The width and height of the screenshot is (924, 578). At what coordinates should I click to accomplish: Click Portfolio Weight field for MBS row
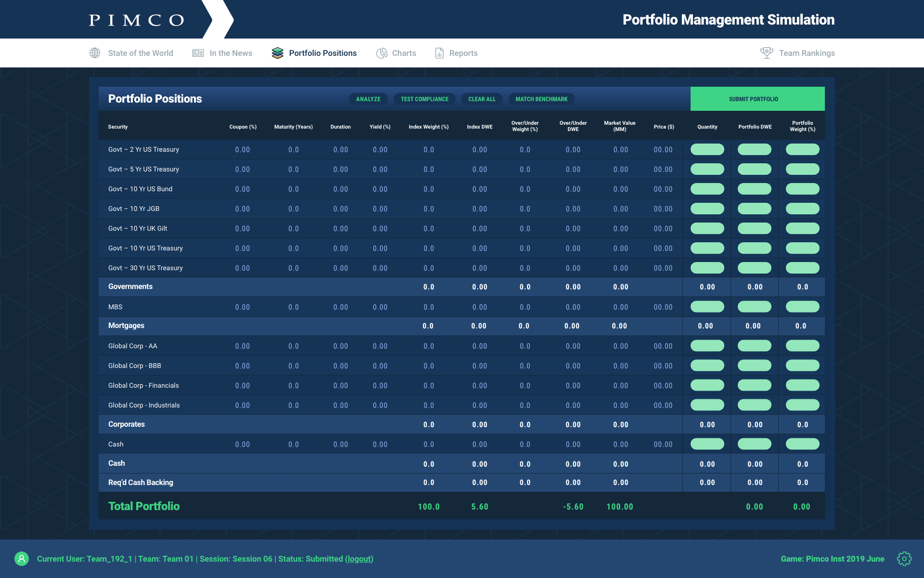[803, 307]
